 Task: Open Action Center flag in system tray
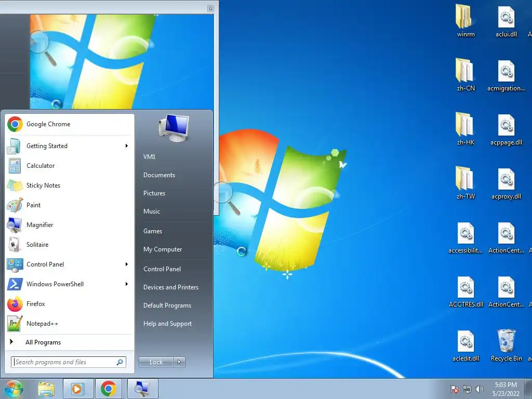[x=454, y=390]
